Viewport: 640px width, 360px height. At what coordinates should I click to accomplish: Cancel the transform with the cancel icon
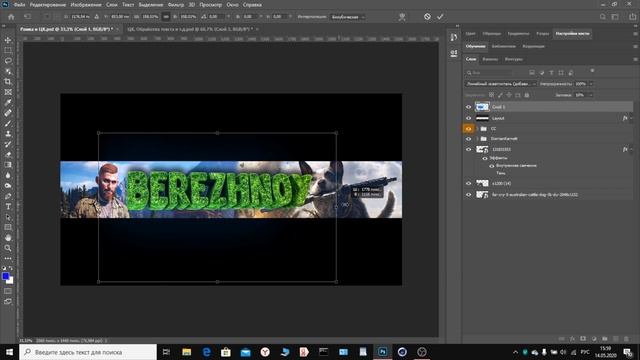(x=427, y=17)
